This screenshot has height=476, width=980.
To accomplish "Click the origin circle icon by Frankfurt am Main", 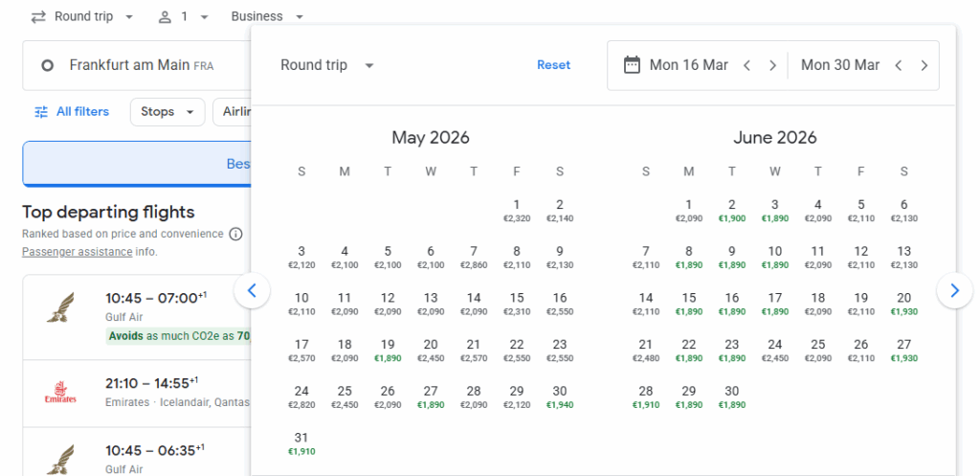I will pos(47,65).
